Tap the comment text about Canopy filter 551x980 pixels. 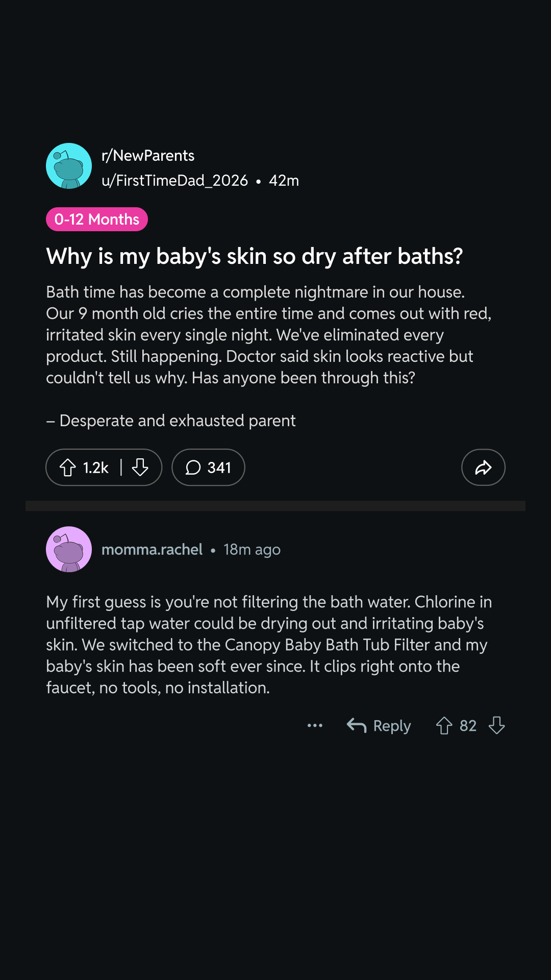(x=269, y=645)
